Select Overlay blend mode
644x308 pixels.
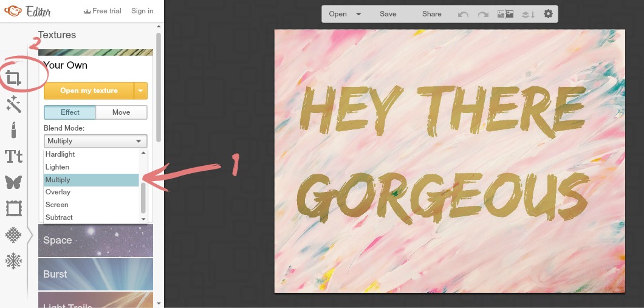[91, 192]
